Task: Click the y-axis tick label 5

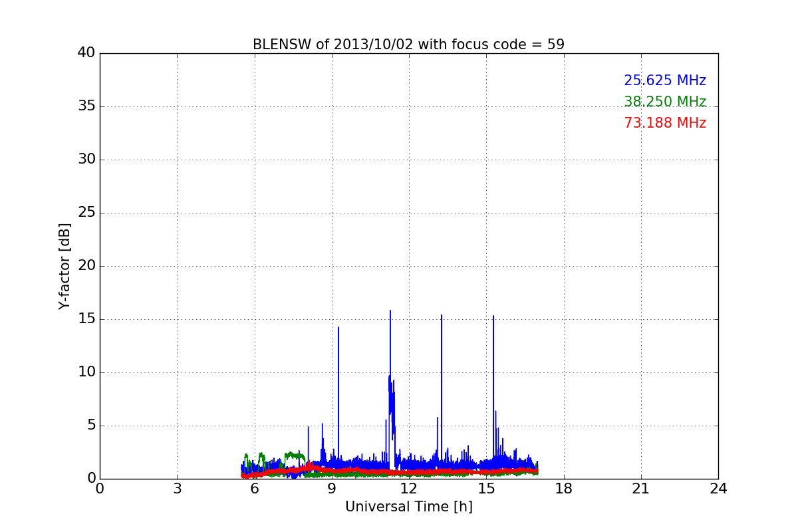Action: coord(90,426)
